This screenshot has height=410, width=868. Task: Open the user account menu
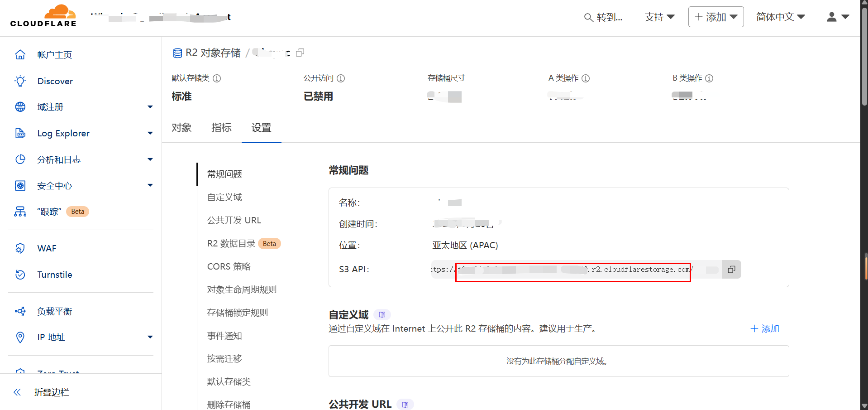click(x=838, y=17)
